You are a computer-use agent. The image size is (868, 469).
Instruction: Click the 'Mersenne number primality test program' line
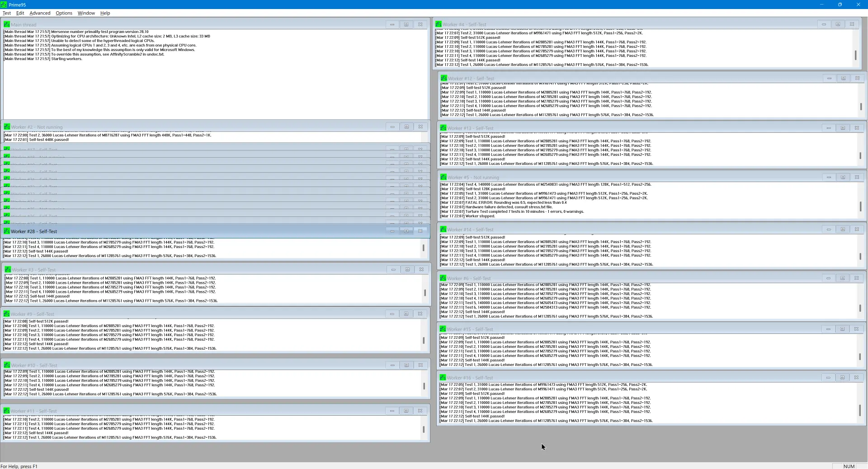pos(76,32)
